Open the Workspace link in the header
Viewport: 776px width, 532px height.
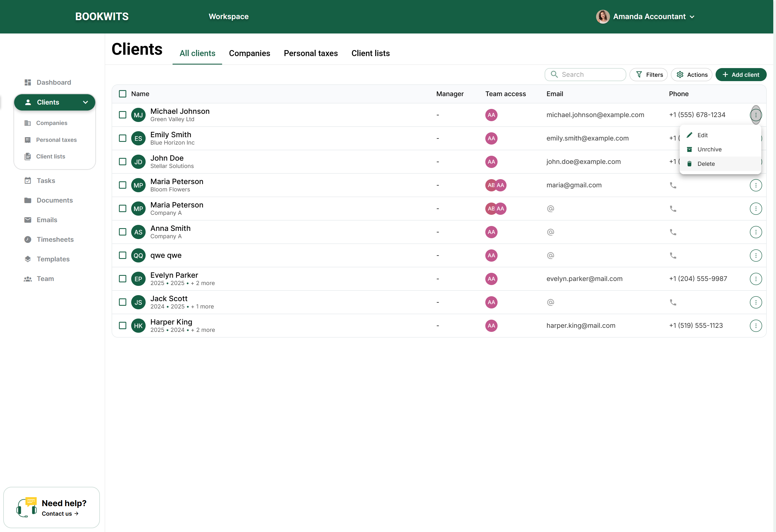pyautogui.click(x=228, y=16)
